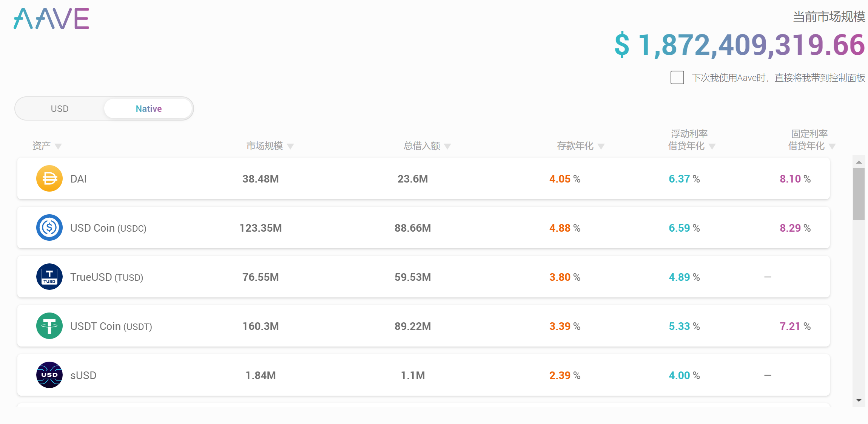This screenshot has width=868, height=424.
Task: Open the TrueUSD (TUSD) row
Action: [x=424, y=277]
